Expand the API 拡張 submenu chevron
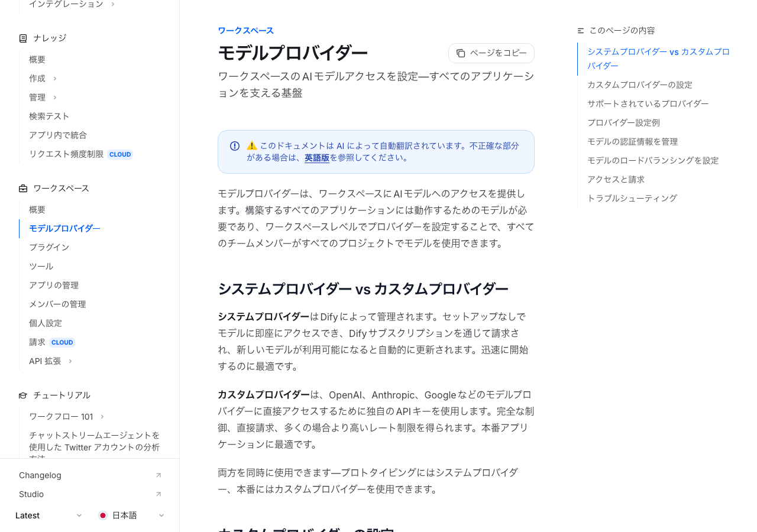The height and width of the screenshot is (532, 757). click(70, 361)
